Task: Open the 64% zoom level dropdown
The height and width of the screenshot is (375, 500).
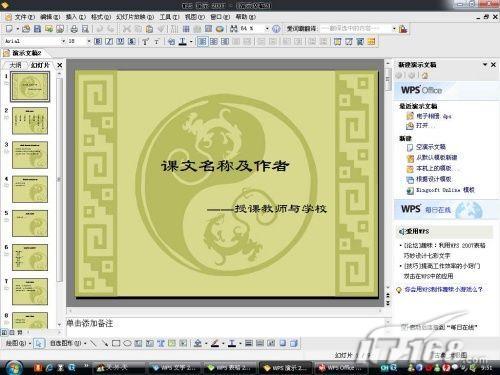Action: pyautogui.click(x=267, y=29)
